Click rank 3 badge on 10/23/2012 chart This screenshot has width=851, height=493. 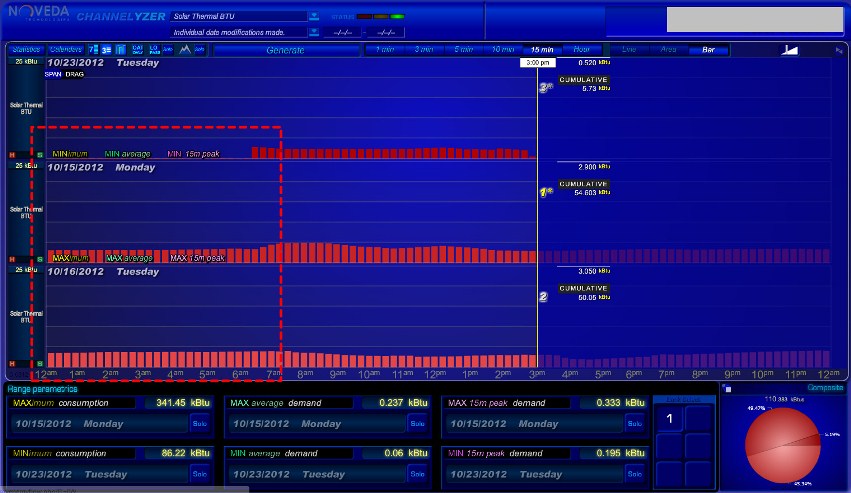pyautogui.click(x=545, y=87)
